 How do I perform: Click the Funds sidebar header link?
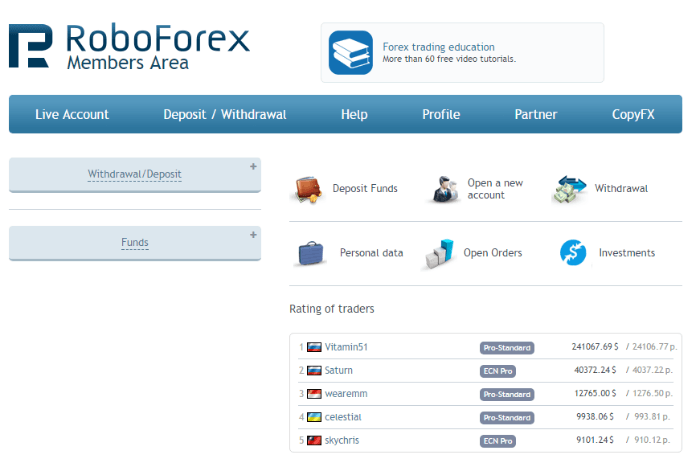point(135,243)
